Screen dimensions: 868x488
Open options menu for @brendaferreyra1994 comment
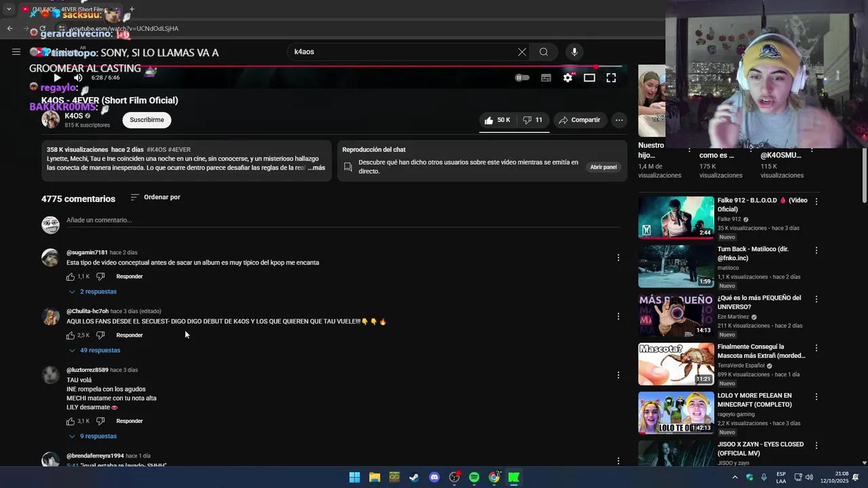[x=618, y=461]
